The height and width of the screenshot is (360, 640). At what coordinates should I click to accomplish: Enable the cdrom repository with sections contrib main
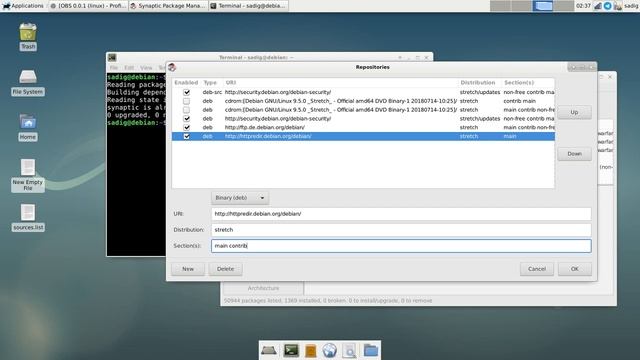pos(187,101)
